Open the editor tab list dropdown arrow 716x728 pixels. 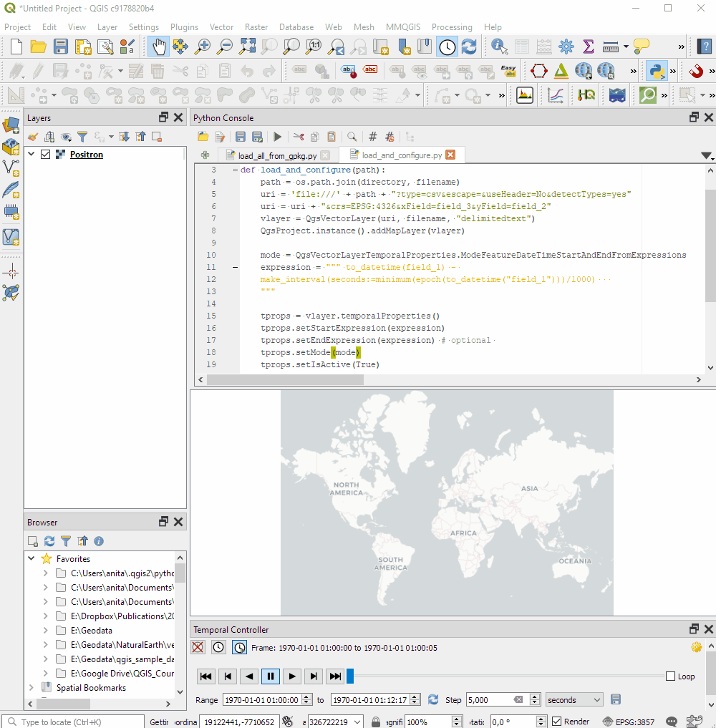click(x=706, y=155)
